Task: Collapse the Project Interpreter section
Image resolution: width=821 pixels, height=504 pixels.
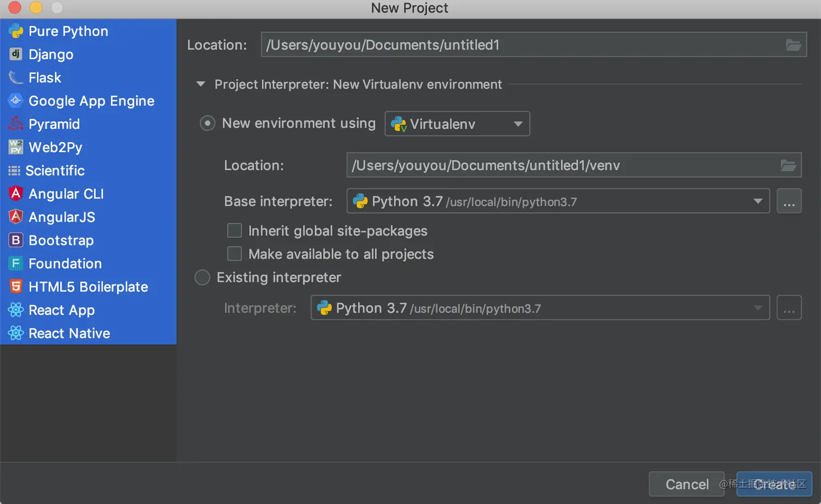Action: click(x=201, y=84)
